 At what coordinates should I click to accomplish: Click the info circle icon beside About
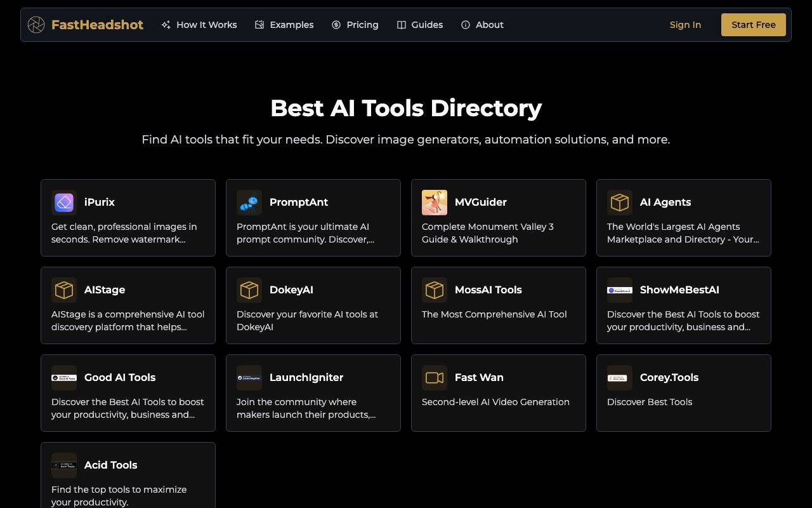(x=466, y=25)
